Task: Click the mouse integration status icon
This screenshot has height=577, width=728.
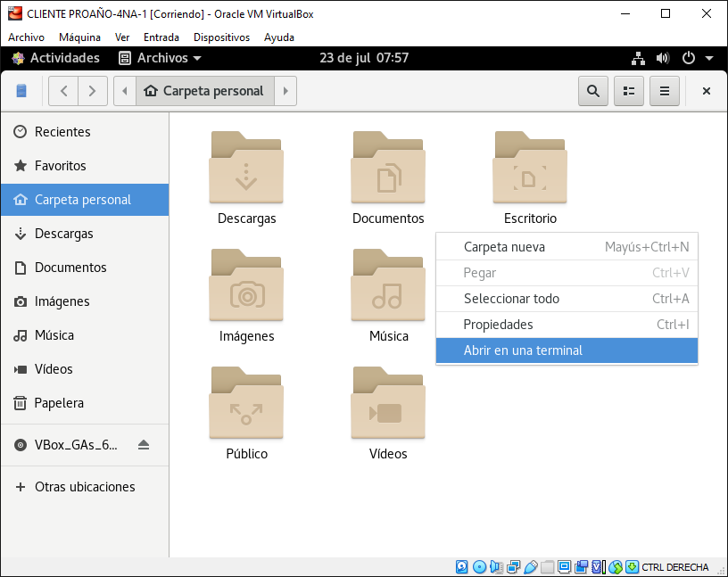Action: pos(616,567)
